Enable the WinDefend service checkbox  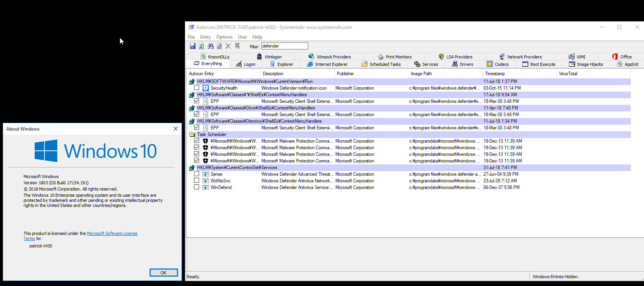click(197, 187)
